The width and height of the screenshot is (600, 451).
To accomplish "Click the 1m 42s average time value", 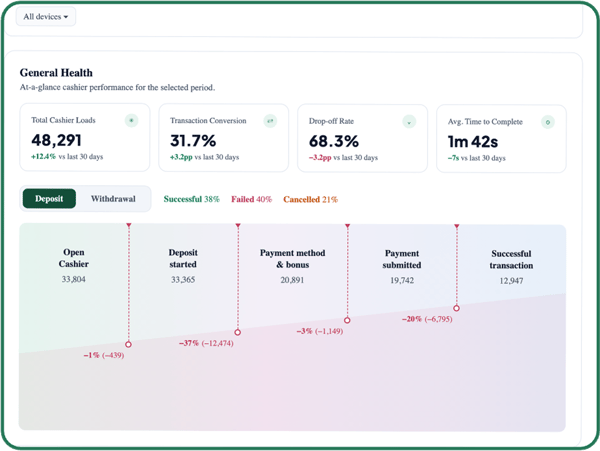I will (473, 142).
